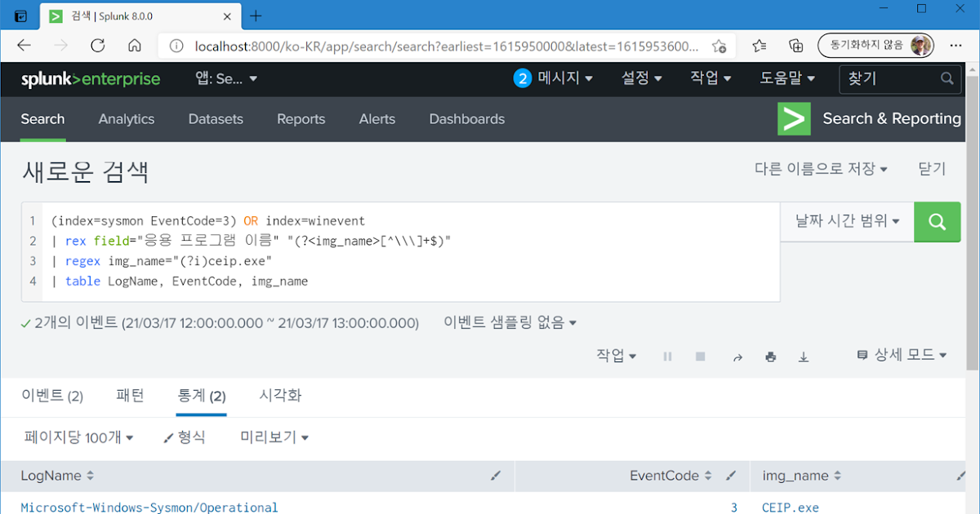Viewport: 980px width, 514px height.
Task: Reload the page with the browser refresh icon
Action: [97, 46]
